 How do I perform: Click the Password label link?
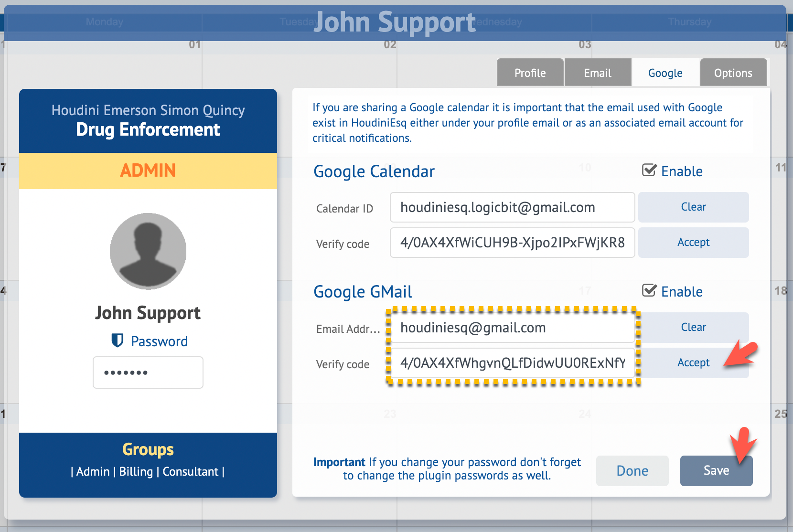[159, 341]
